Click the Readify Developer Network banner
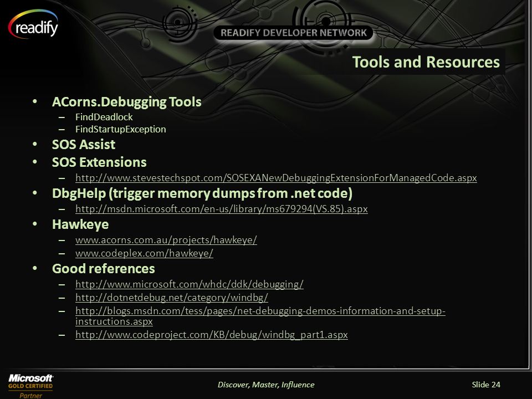532x399 pixels. coord(294,33)
